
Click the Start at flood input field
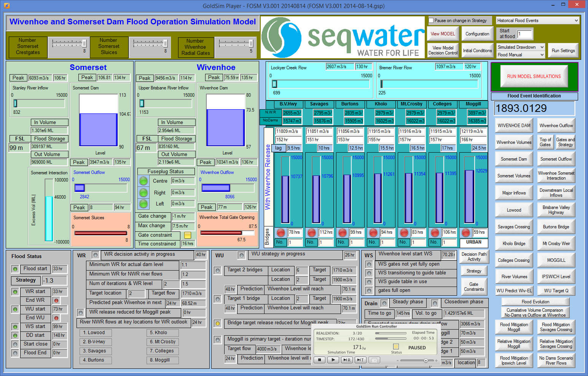tap(524, 34)
